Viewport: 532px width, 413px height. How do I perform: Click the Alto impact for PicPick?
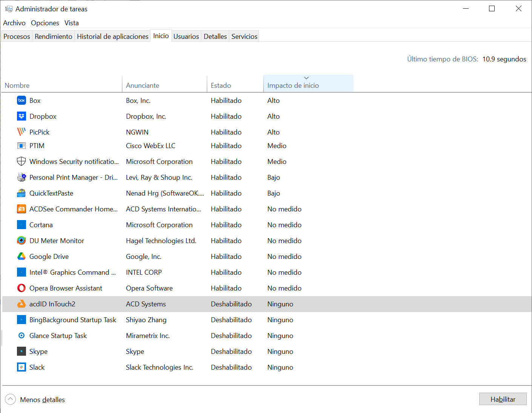[273, 132]
